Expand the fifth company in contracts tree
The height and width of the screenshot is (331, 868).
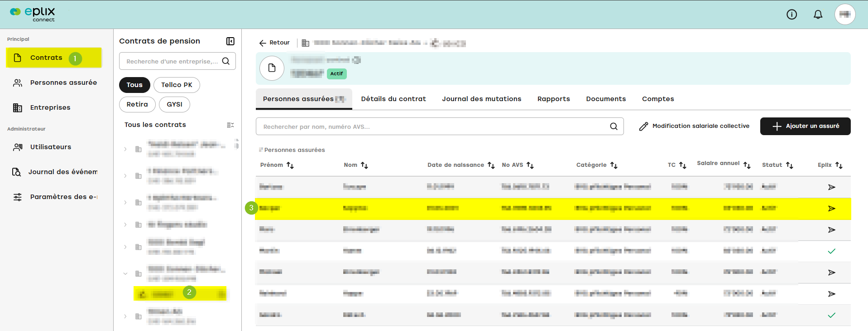pyautogui.click(x=125, y=247)
